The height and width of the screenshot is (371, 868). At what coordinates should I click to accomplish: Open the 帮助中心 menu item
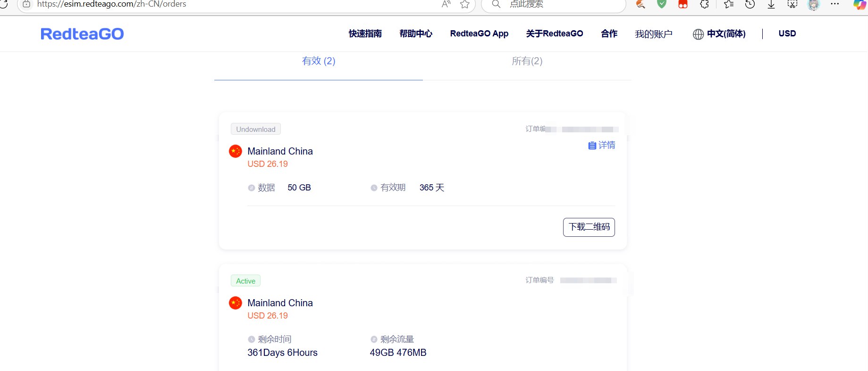tap(416, 34)
